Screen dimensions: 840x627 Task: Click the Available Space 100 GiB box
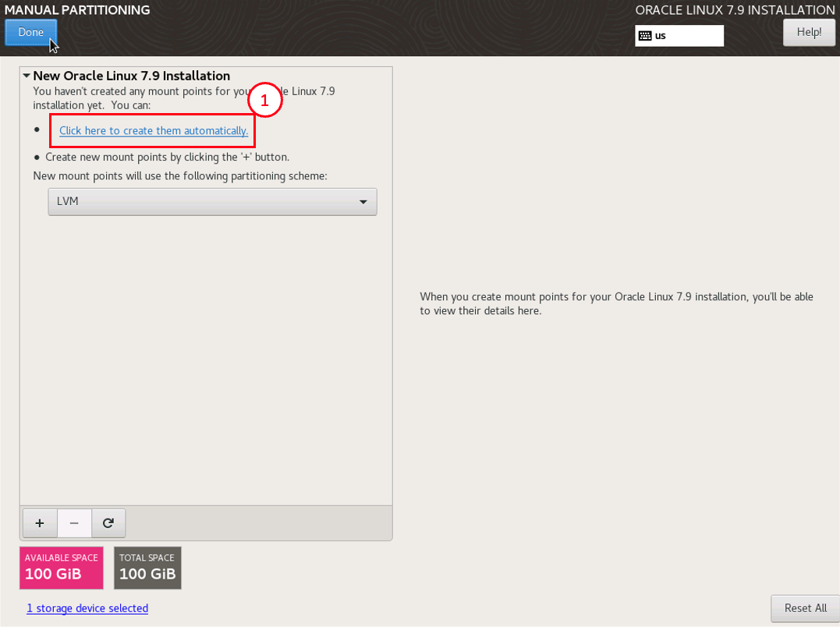point(61,568)
